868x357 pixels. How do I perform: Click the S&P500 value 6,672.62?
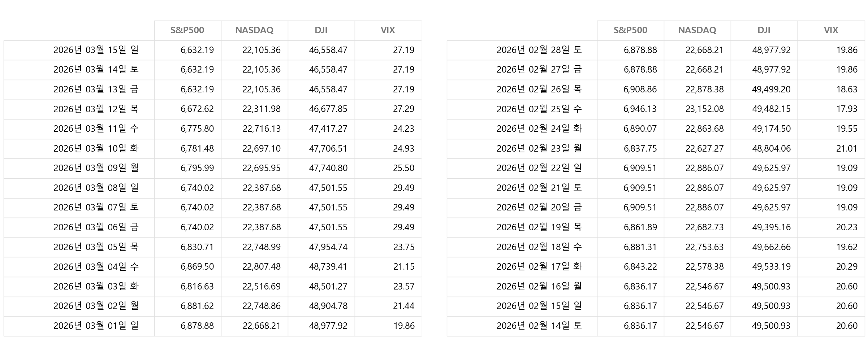(x=197, y=109)
